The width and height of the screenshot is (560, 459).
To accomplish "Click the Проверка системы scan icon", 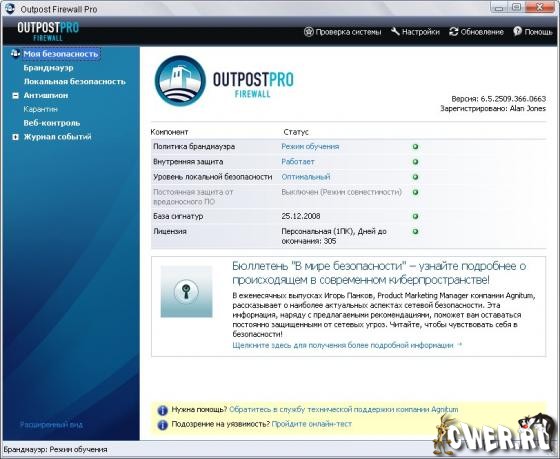I will pos(309,32).
